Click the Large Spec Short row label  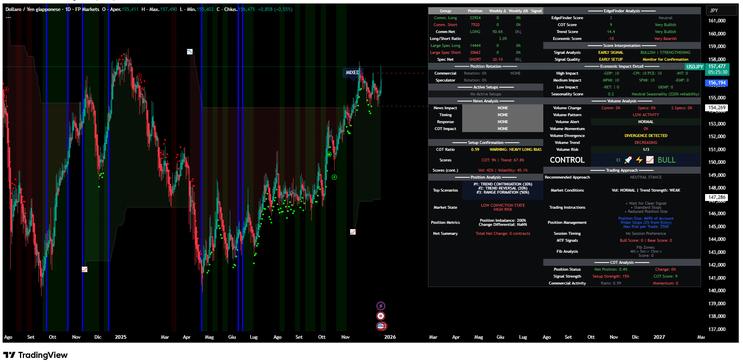coord(445,53)
